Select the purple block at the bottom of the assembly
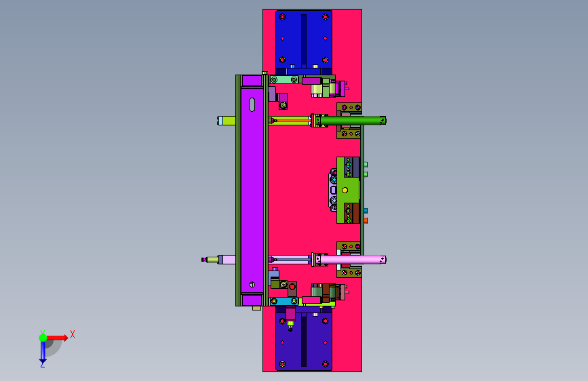The image size is (588, 381). (x=304, y=341)
